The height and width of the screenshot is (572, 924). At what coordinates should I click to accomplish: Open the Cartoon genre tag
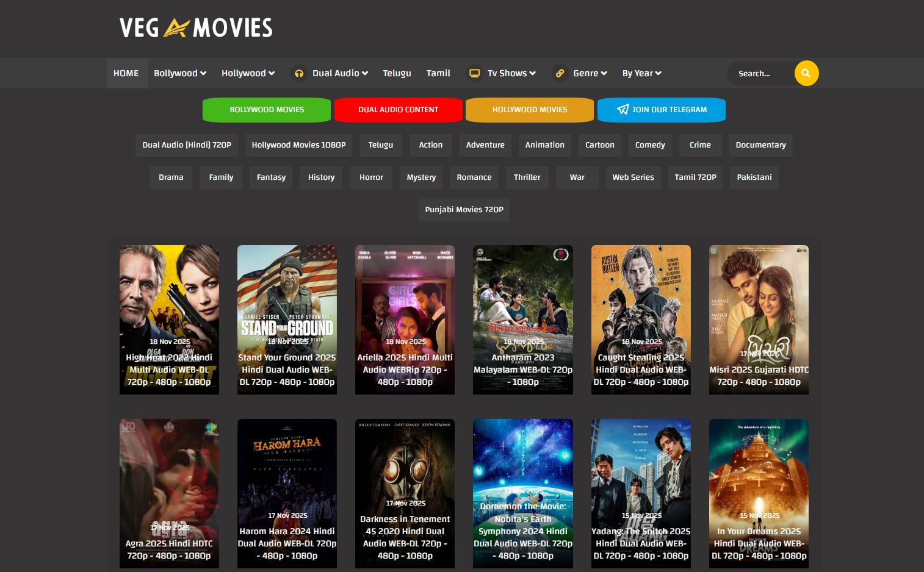(x=600, y=145)
